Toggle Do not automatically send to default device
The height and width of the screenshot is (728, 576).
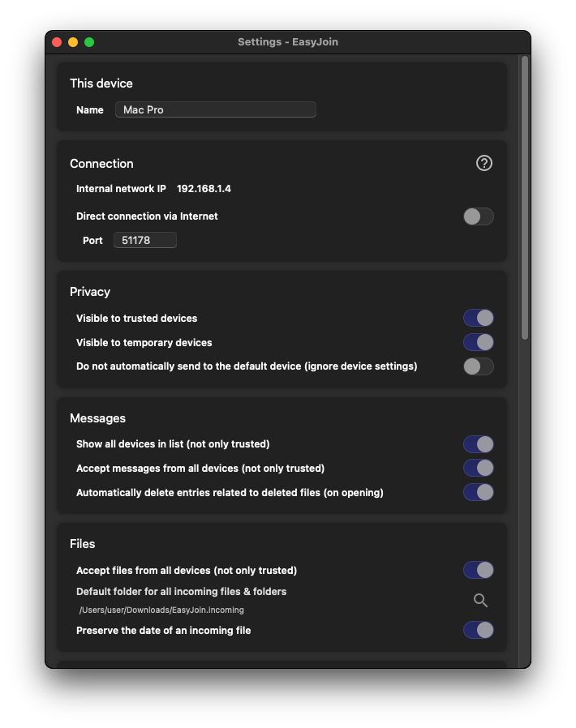pos(478,366)
